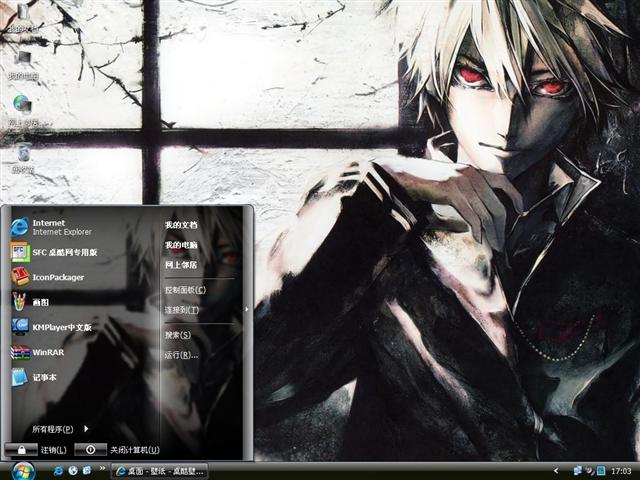Click the 17:03 taskbar clock

click(621, 471)
